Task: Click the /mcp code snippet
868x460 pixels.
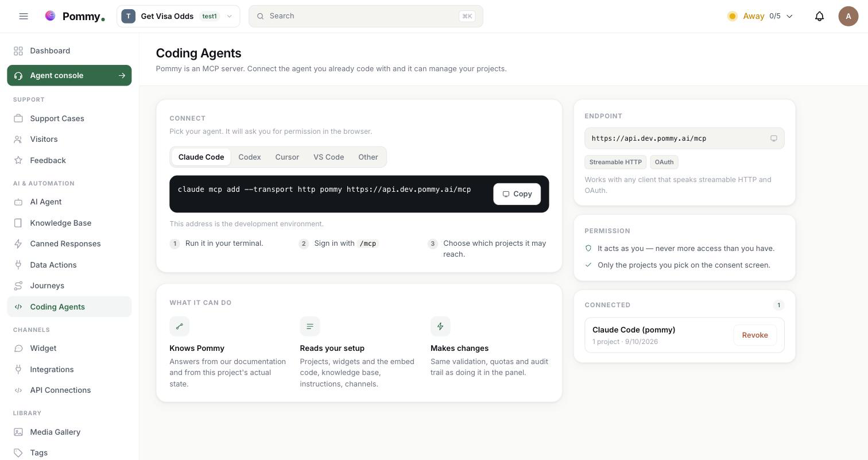Action: coord(368,243)
